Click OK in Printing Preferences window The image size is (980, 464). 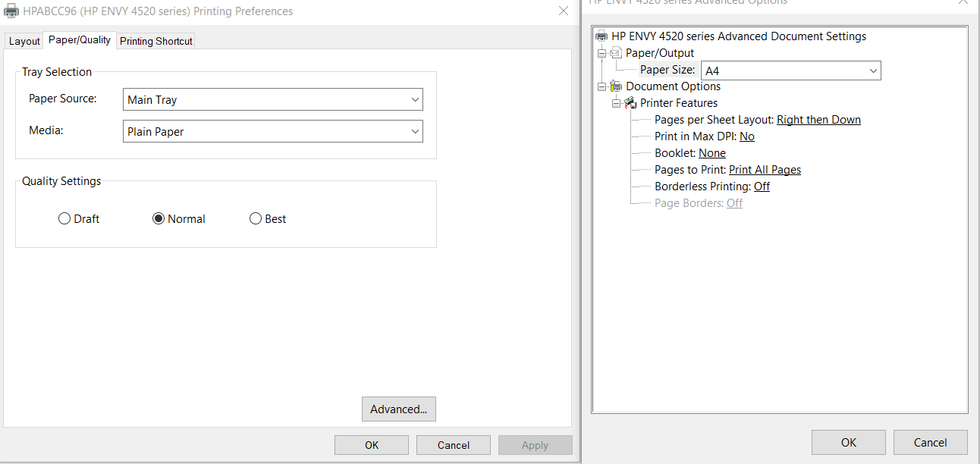(372, 445)
